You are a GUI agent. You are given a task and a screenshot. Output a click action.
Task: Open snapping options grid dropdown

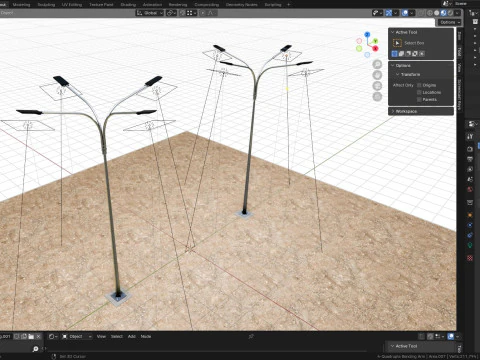(x=191, y=13)
